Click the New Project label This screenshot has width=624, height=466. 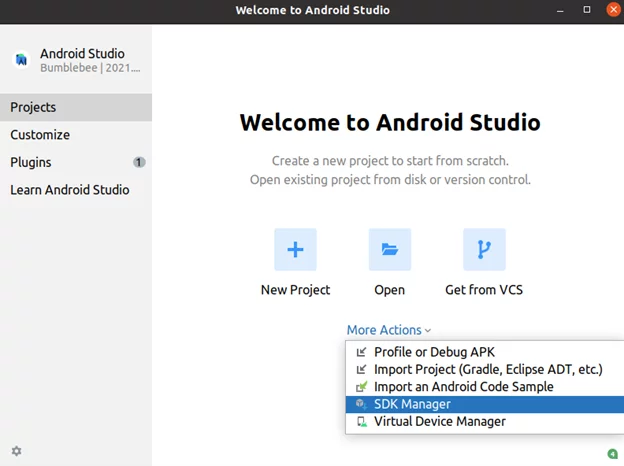coord(295,290)
